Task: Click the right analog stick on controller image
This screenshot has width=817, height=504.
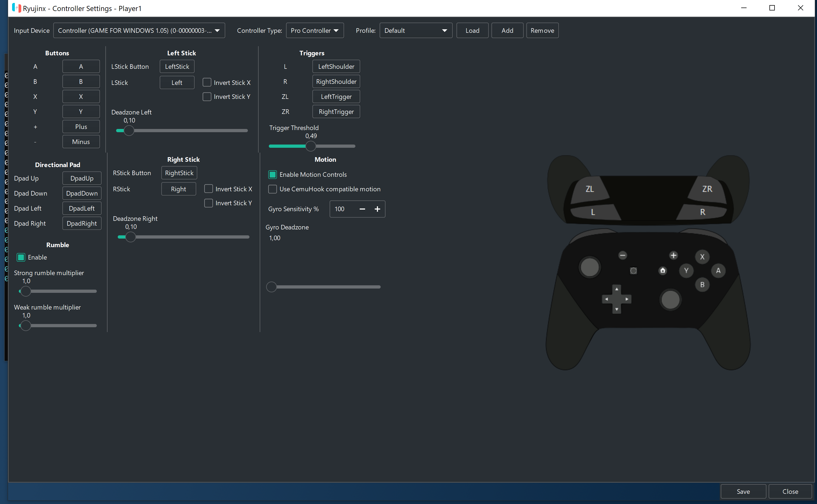Action: pyautogui.click(x=670, y=299)
